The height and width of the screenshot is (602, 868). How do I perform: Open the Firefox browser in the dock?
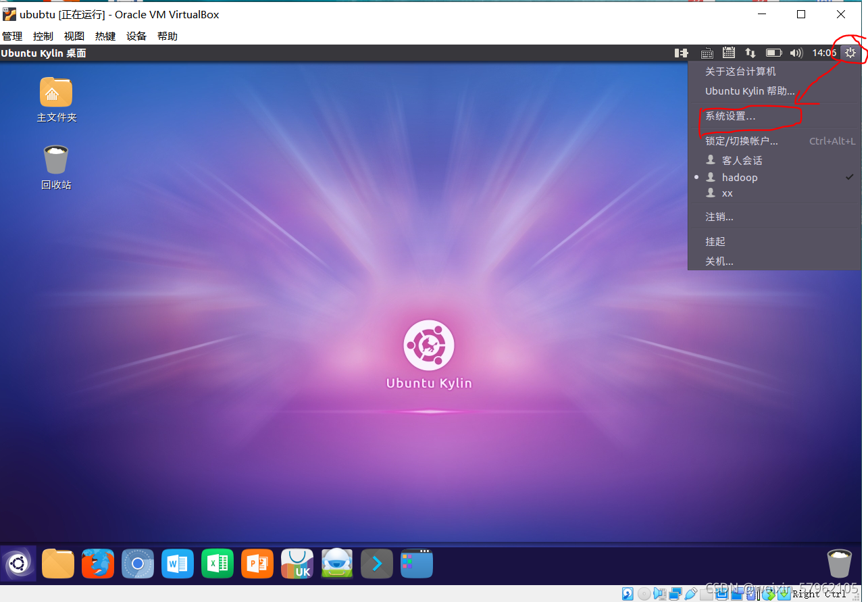(98, 563)
